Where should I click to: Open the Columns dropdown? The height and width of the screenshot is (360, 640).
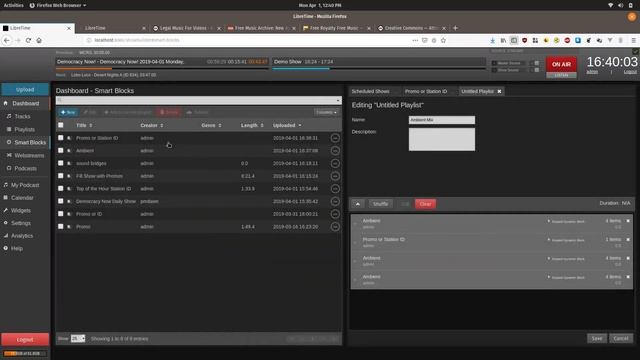[326, 112]
